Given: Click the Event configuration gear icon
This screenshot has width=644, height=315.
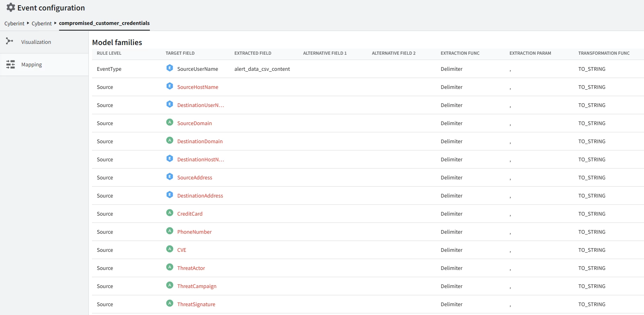Looking at the screenshot, I should coord(11,7).
